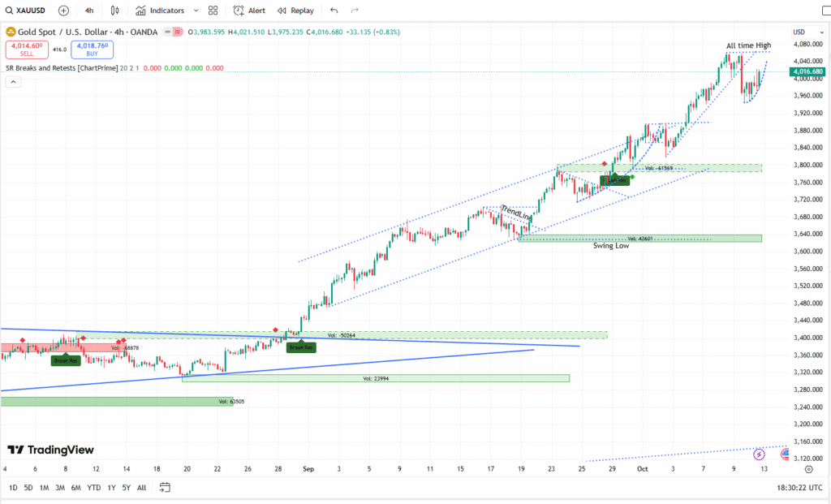
Task: Expand the chevron next to Indicators
Action: 195,10
